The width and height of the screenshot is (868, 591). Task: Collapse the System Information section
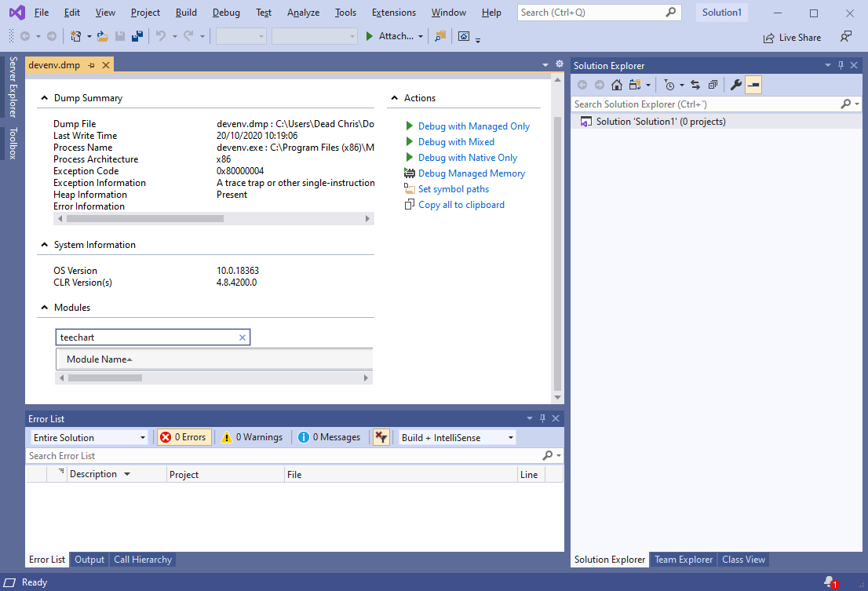(x=45, y=245)
